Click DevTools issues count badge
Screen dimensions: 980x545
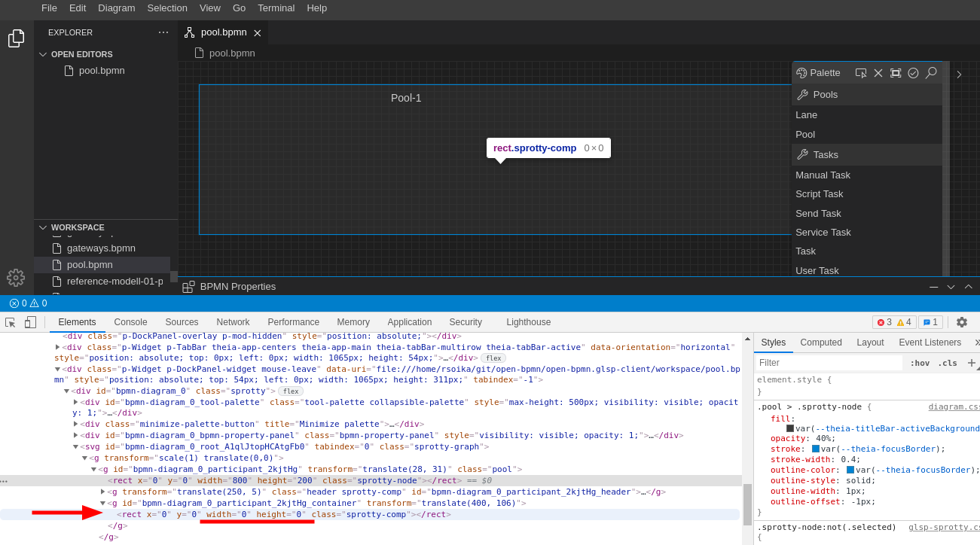click(x=930, y=322)
